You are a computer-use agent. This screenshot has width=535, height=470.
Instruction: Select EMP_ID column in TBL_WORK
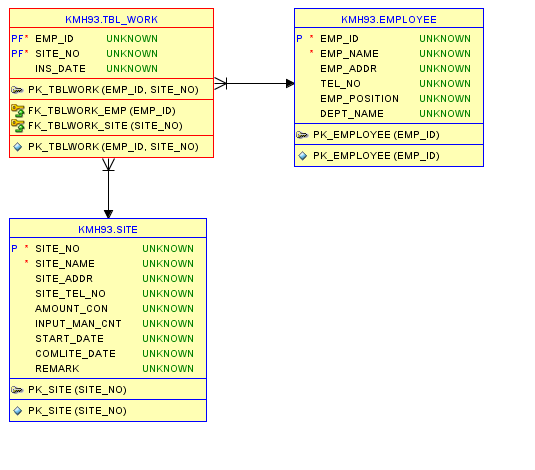coord(54,39)
